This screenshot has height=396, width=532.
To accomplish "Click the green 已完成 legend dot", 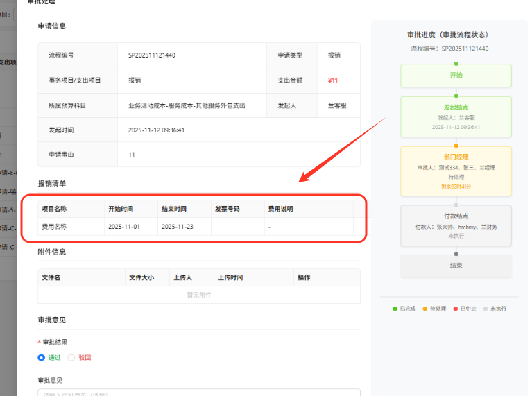I will click(395, 308).
